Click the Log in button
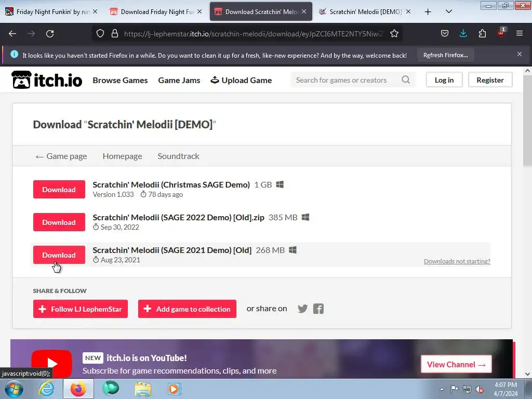The width and height of the screenshot is (532, 399). 444,80
